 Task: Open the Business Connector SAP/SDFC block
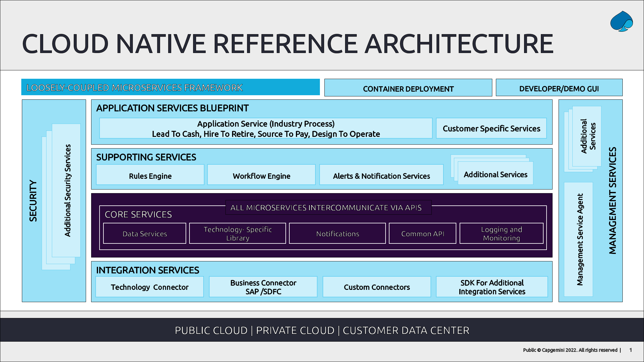point(263,287)
